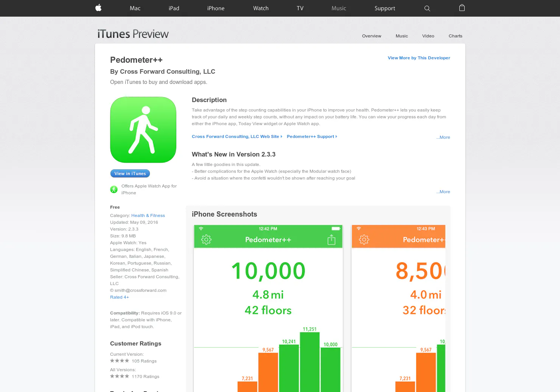Click the Apple logo in the navigation bar
Image resolution: width=560 pixels, height=392 pixels.
click(98, 8)
